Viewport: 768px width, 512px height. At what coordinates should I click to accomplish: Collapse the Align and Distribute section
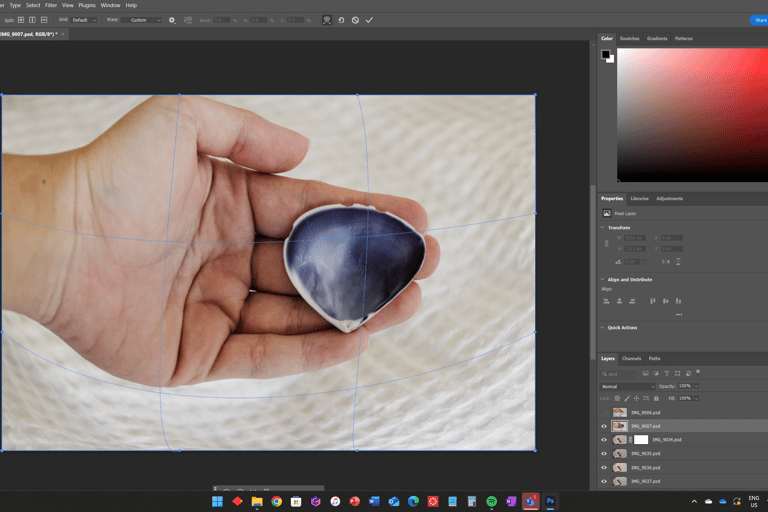602,280
